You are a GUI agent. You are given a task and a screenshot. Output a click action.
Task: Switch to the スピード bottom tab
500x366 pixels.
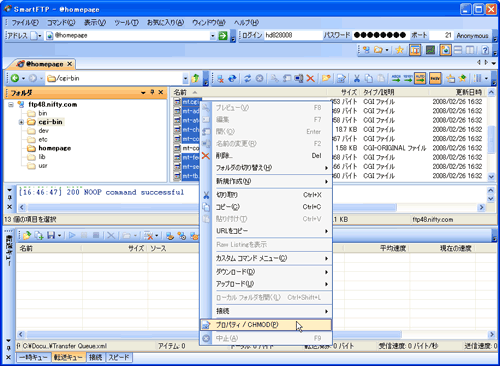point(119,357)
